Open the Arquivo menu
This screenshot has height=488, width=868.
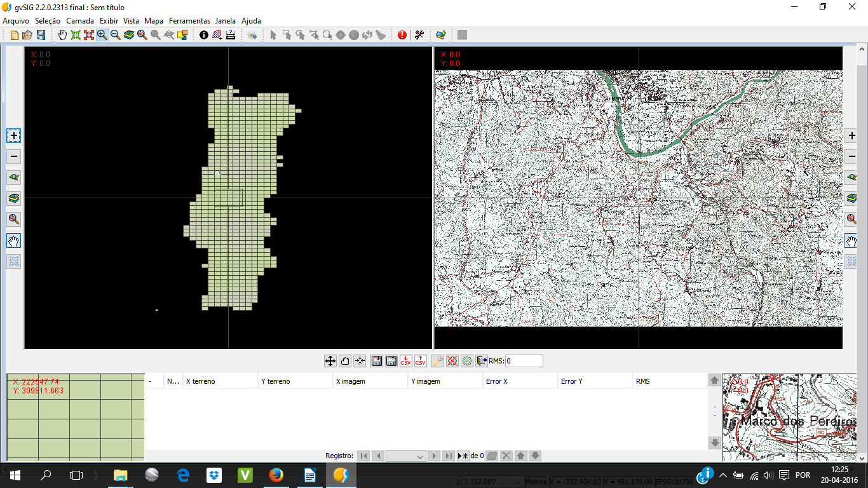coord(16,21)
